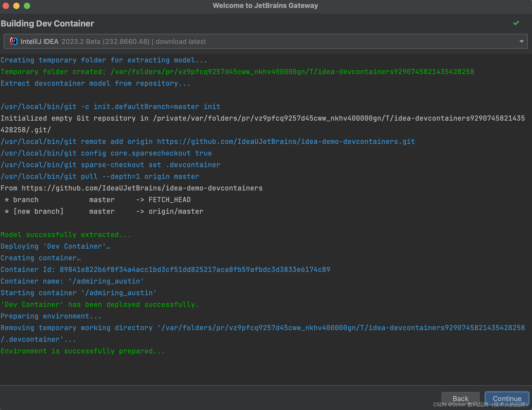Select the Environment is successfully prepared line
This screenshot has height=410, width=532.
pos(82,351)
